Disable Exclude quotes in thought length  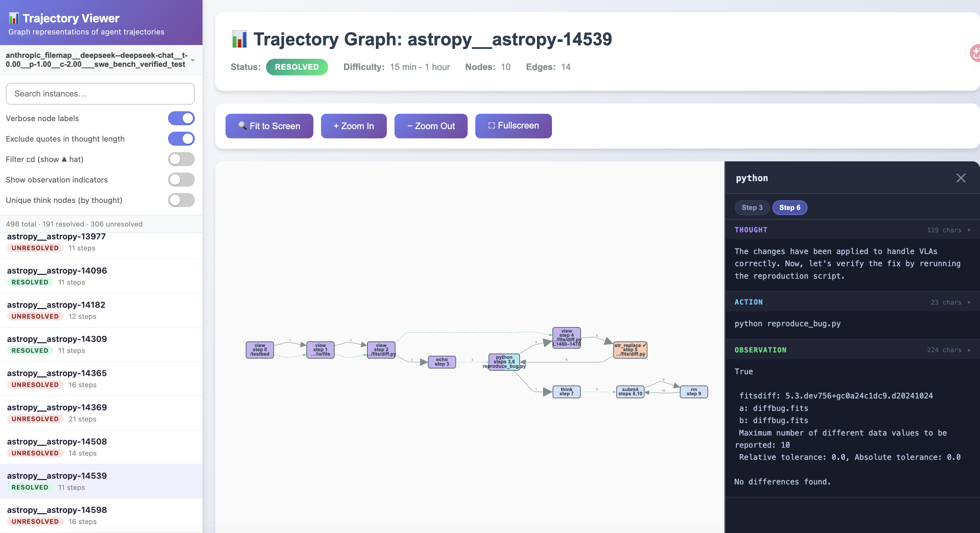pos(181,139)
